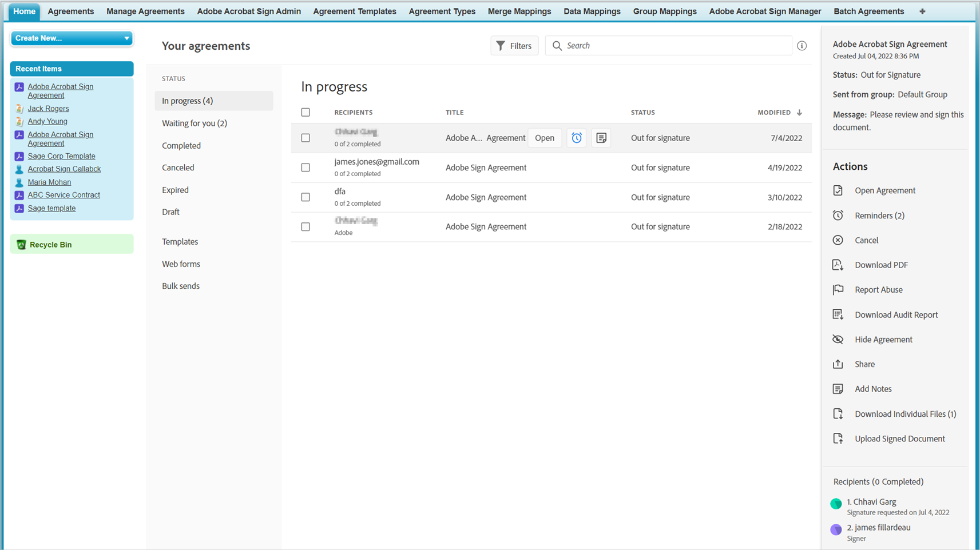
Task: Open the add-tab plus menu
Action: (922, 11)
